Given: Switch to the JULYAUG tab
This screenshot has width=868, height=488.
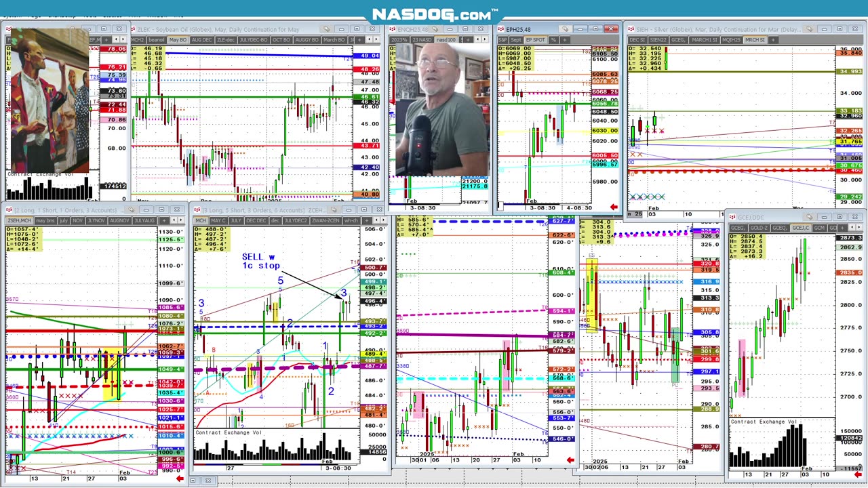Looking at the screenshot, I should click(x=144, y=220).
